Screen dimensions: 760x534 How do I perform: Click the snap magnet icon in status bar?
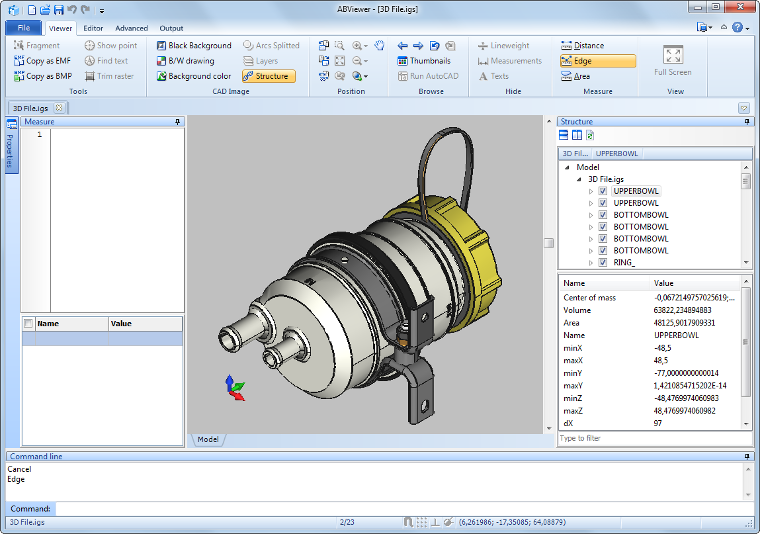click(408, 522)
